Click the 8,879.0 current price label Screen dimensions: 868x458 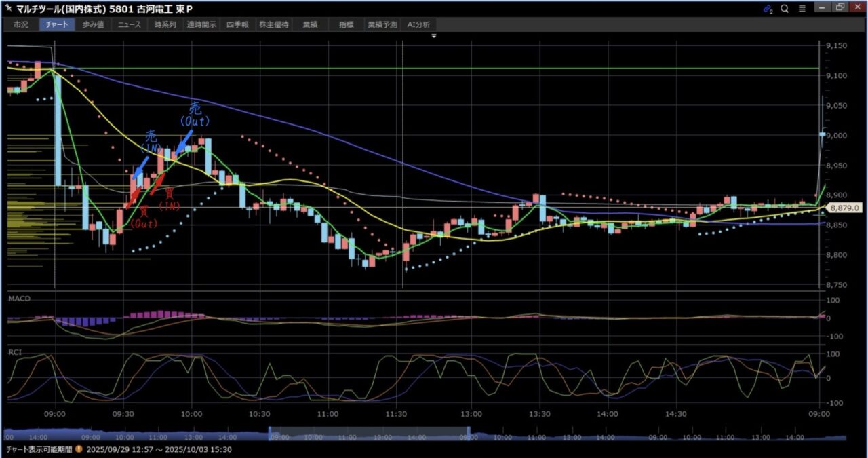844,208
